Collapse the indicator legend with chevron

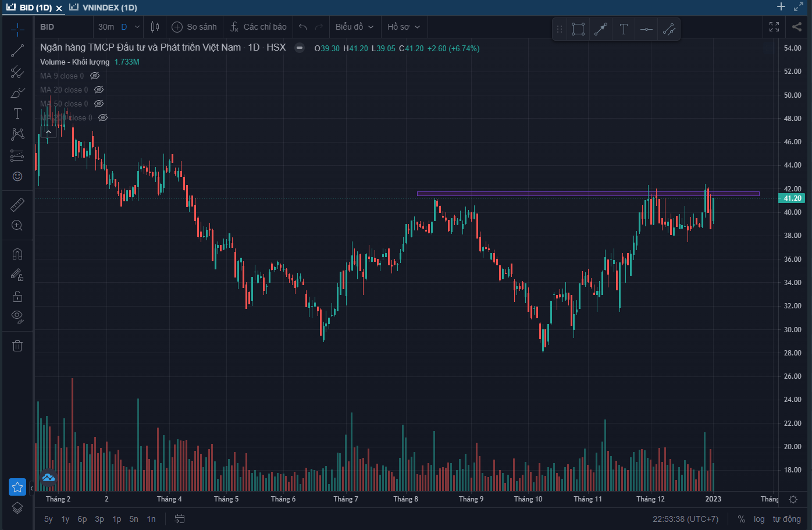pyautogui.click(x=48, y=132)
